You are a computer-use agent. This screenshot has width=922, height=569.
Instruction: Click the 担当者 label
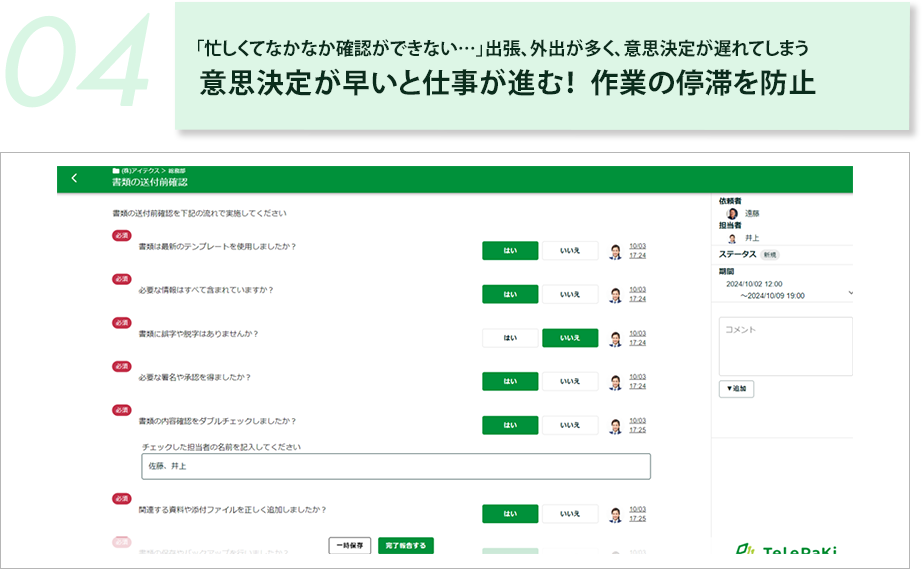[x=730, y=225]
